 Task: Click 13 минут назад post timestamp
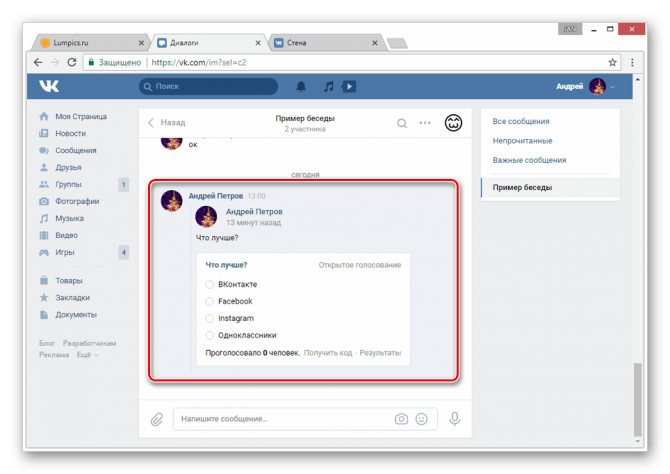[253, 223]
